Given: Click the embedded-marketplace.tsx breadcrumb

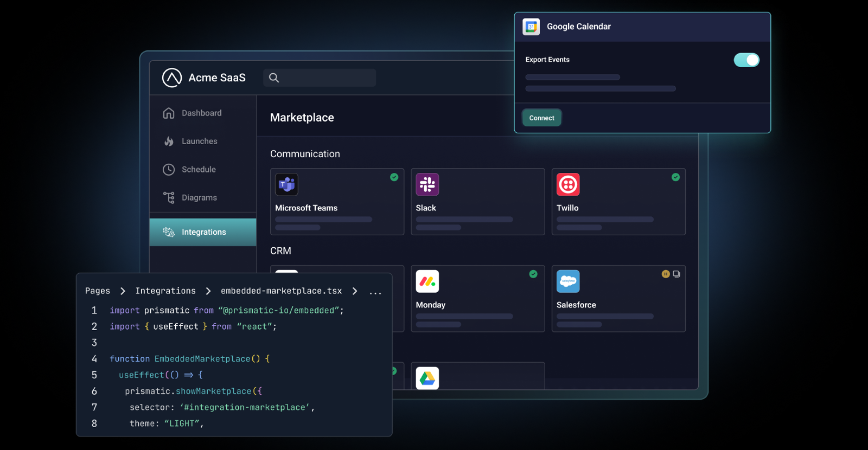Looking at the screenshot, I should (281, 291).
